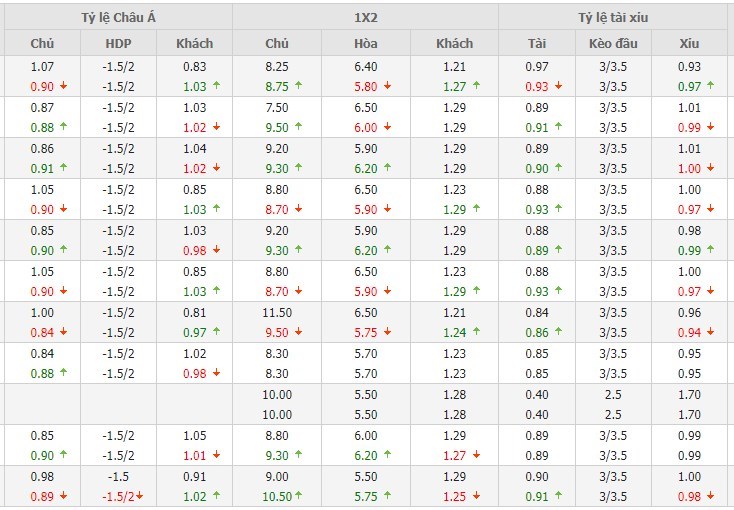
Task: Click the red down arrow next to 1.25
Action: 476,496
